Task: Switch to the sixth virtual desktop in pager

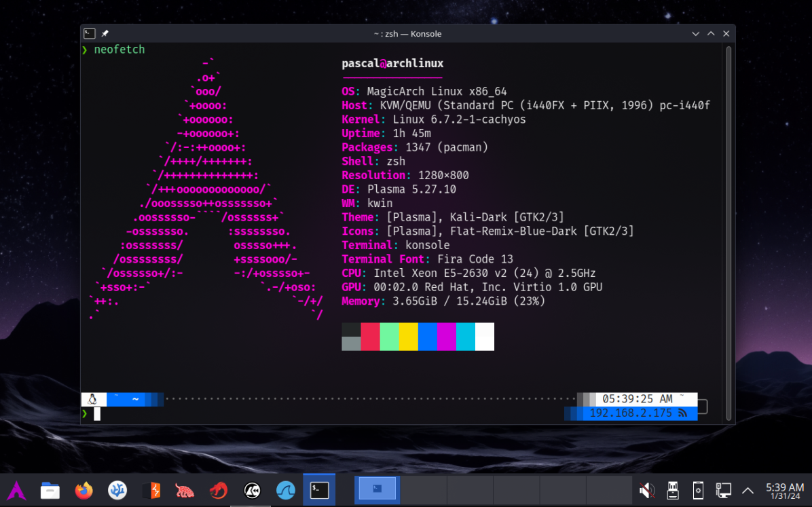Action: click(x=609, y=490)
